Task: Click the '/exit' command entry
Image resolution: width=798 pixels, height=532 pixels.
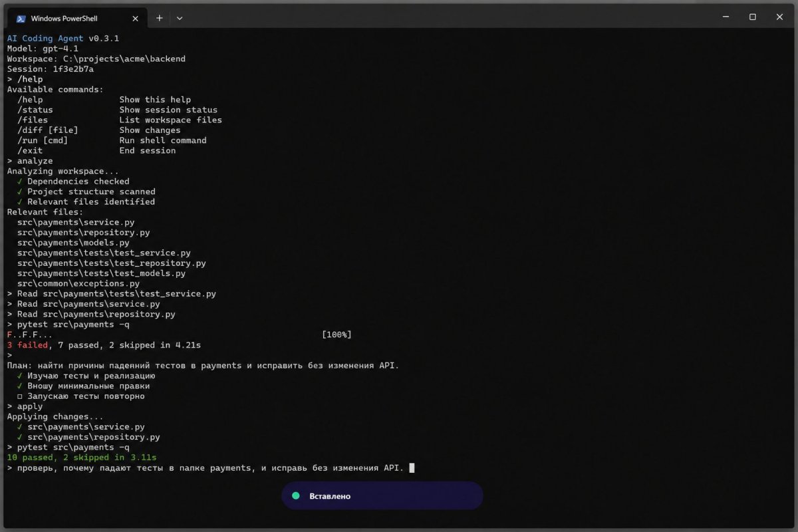Action: [30, 150]
